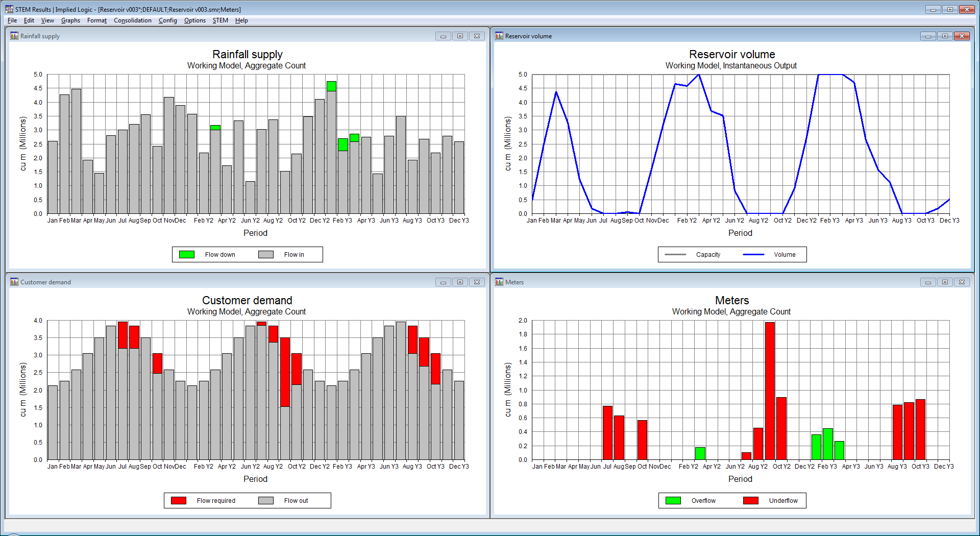The height and width of the screenshot is (536, 980).
Task: Maximize the Rainfall supply window
Action: pos(460,36)
